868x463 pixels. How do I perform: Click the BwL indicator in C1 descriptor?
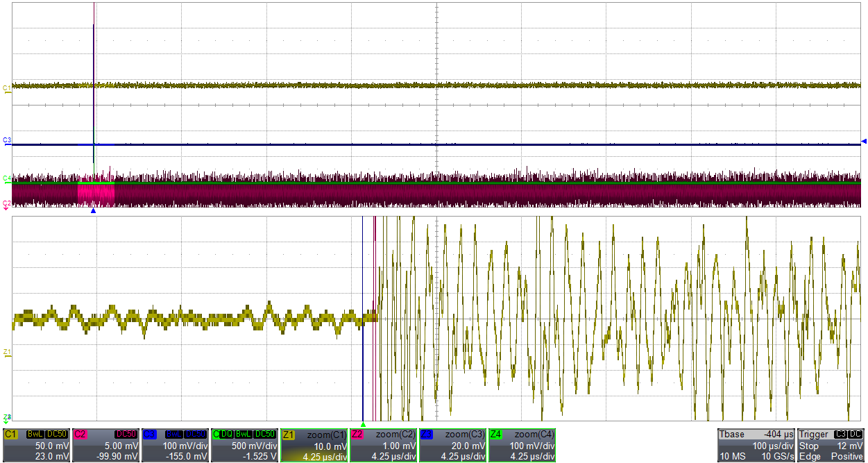coord(35,434)
